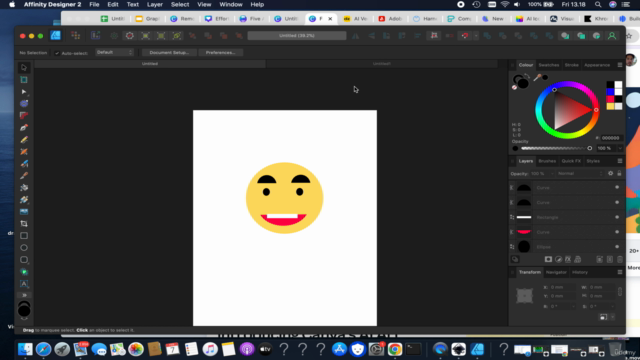
Task: Select the Rectangle shape tool
Action: pos(24,236)
